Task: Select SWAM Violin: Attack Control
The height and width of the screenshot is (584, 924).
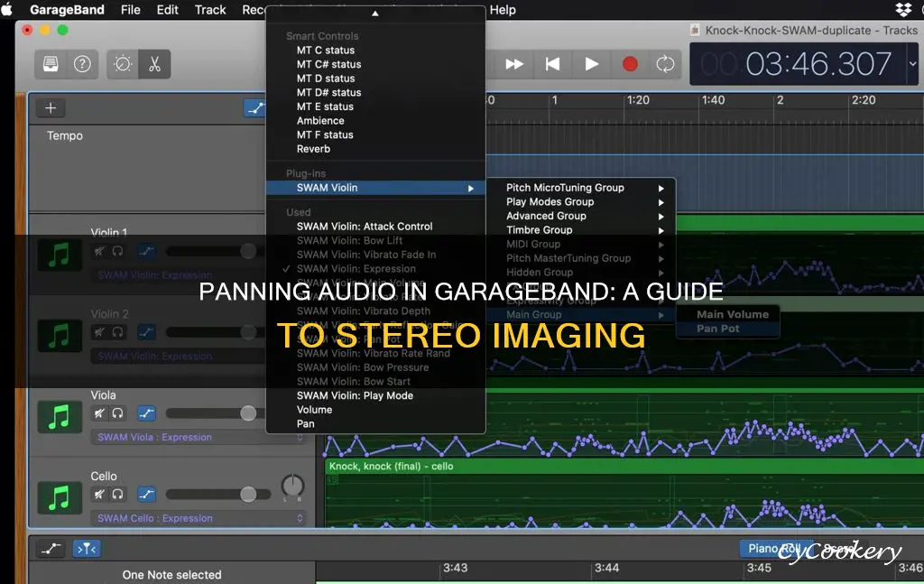Action: click(375, 227)
